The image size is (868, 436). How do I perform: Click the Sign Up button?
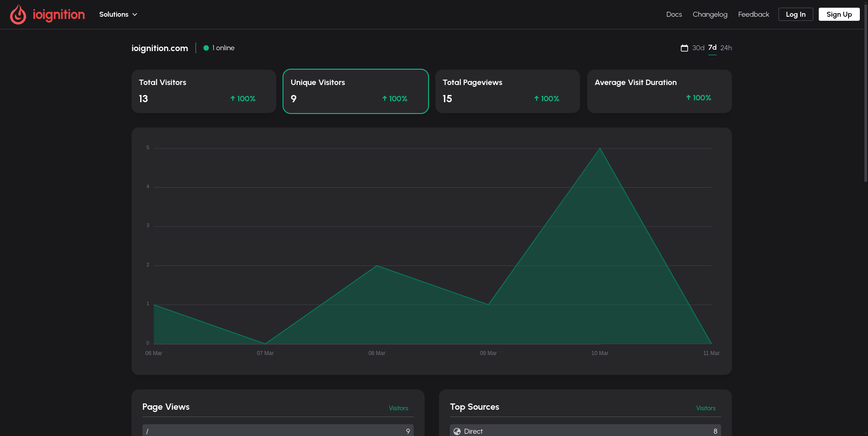pyautogui.click(x=839, y=14)
